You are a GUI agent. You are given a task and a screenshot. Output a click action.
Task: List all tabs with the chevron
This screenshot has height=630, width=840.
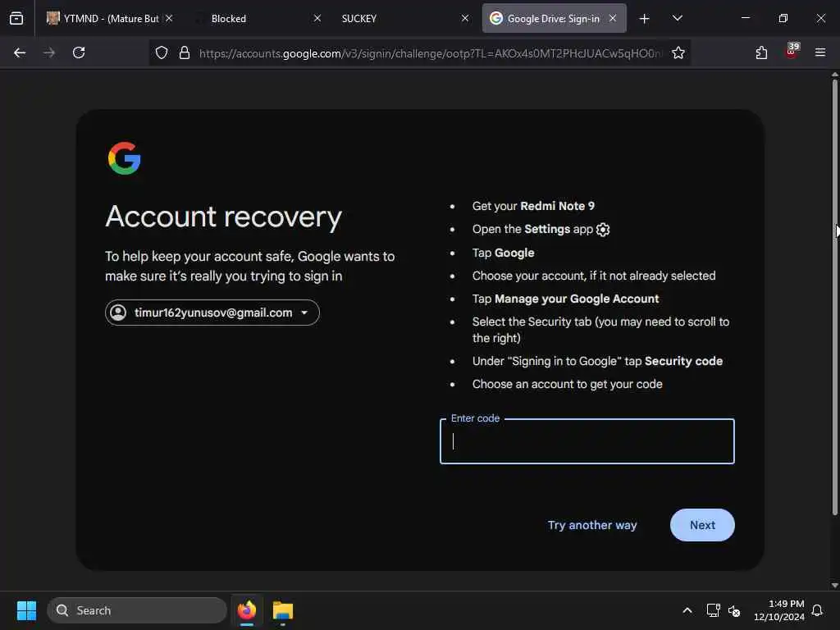pyautogui.click(x=677, y=18)
